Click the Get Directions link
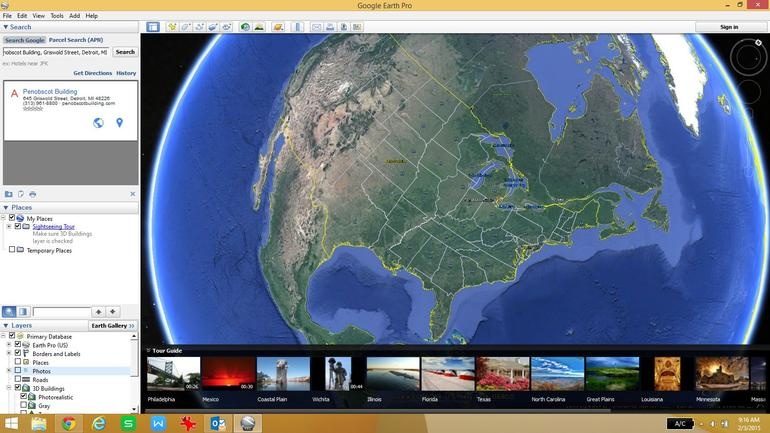This screenshot has width=770, height=433. tap(92, 73)
